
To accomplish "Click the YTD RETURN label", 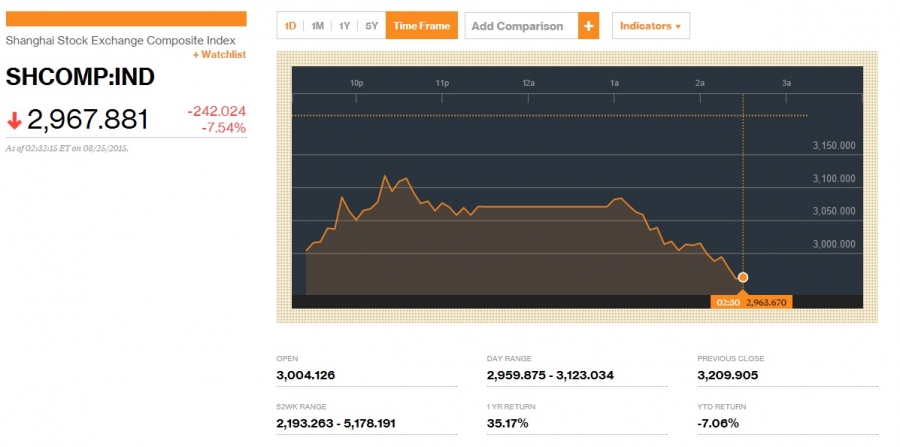I will tap(721, 407).
